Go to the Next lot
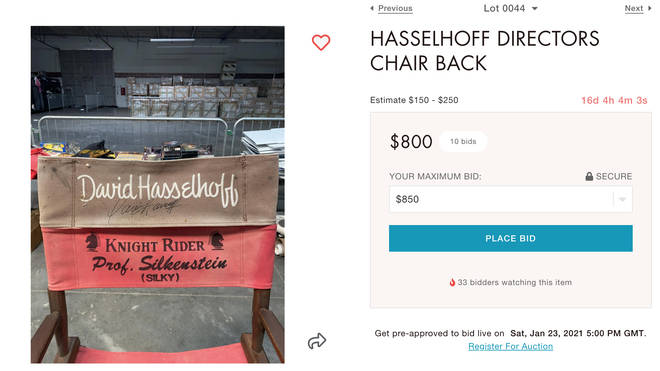 click(x=633, y=8)
